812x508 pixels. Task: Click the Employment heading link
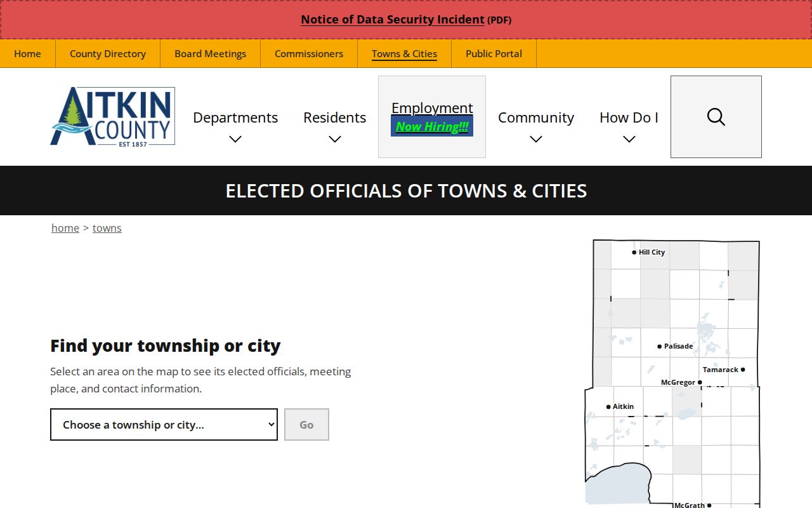point(432,108)
